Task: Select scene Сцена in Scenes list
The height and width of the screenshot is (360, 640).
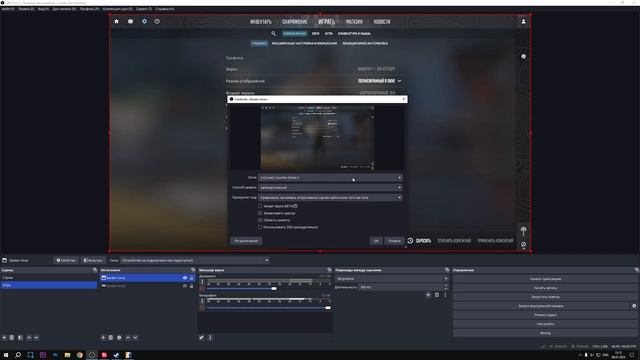Action: 49,278
